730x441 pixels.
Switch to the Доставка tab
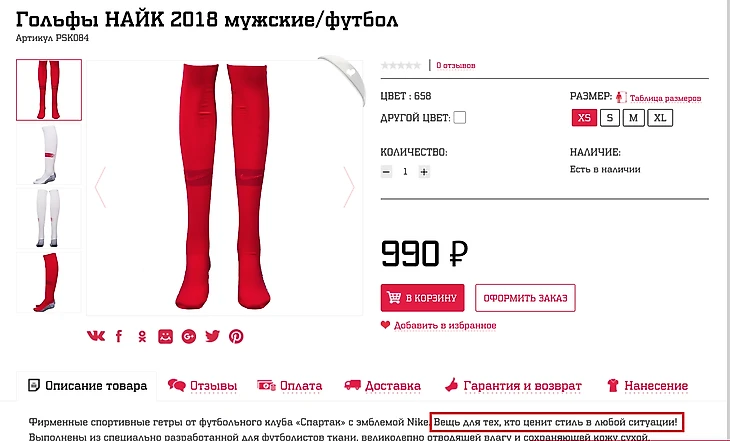382,386
